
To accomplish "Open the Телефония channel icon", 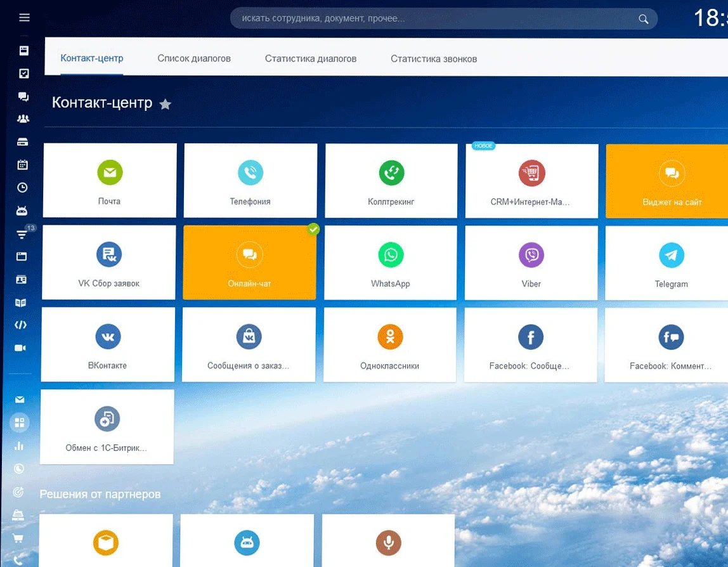I will 250,173.
